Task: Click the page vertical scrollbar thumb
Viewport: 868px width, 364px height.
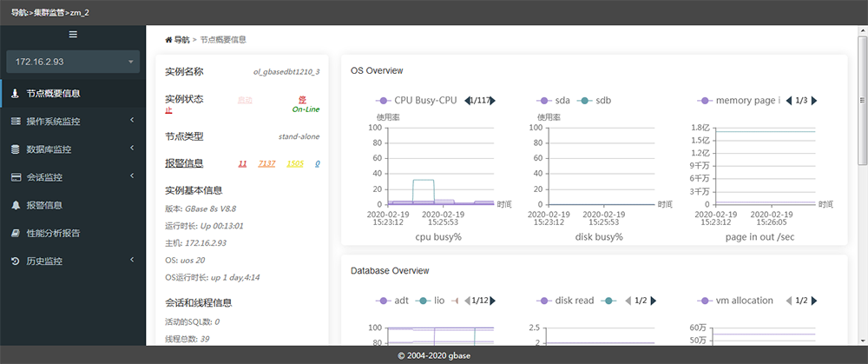Action: 863,100
